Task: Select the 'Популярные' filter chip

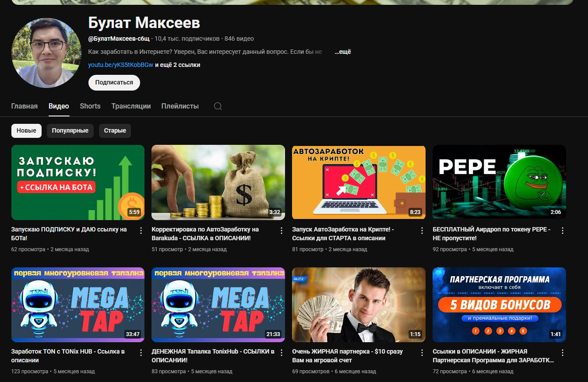Action: tap(70, 130)
